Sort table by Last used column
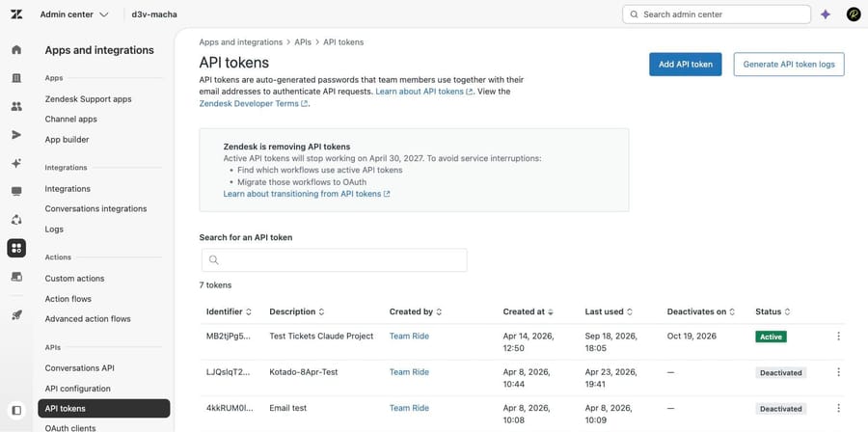Screen dimensions: 868x432 click(609, 312)
